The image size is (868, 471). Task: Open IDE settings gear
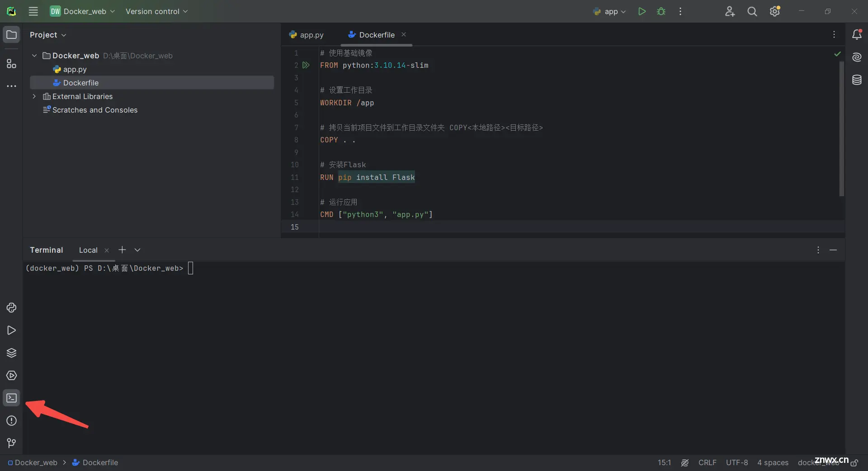[775, 11]
